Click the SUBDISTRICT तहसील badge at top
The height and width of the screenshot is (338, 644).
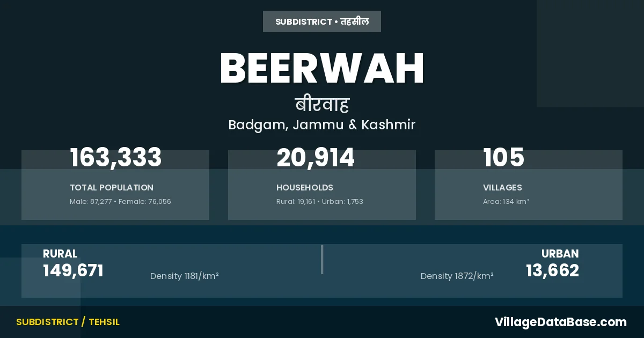tap(322, 21)
